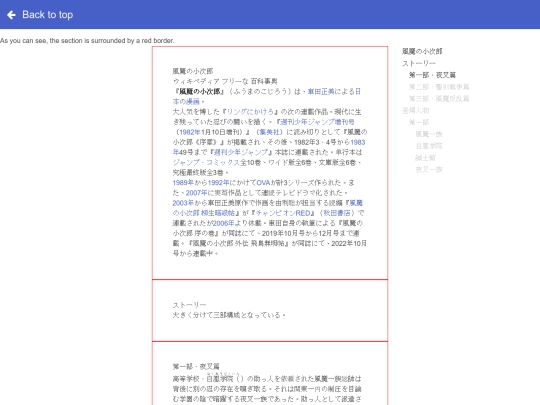The image size is (540, 405).
Task: Click the 'As you can see' description text
Action: pyautogui.click(x=87, y=41)
